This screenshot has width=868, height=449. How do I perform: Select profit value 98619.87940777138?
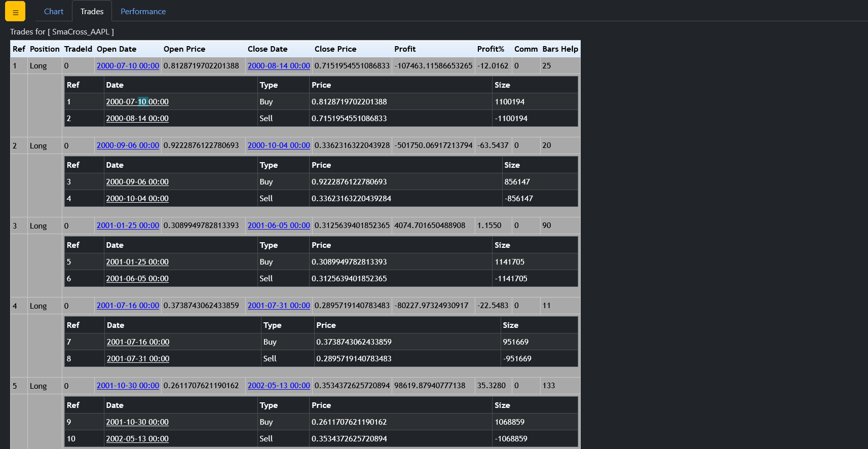click(x=430, y=386)
